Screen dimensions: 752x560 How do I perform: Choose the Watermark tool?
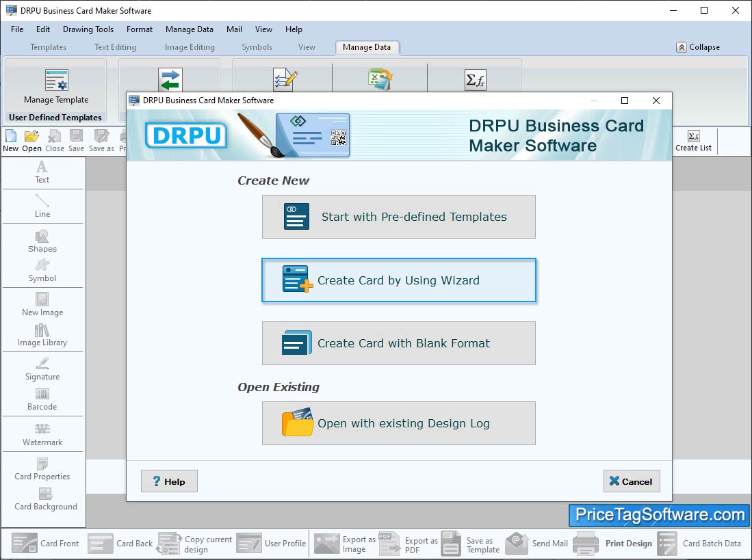pos(42,435)
